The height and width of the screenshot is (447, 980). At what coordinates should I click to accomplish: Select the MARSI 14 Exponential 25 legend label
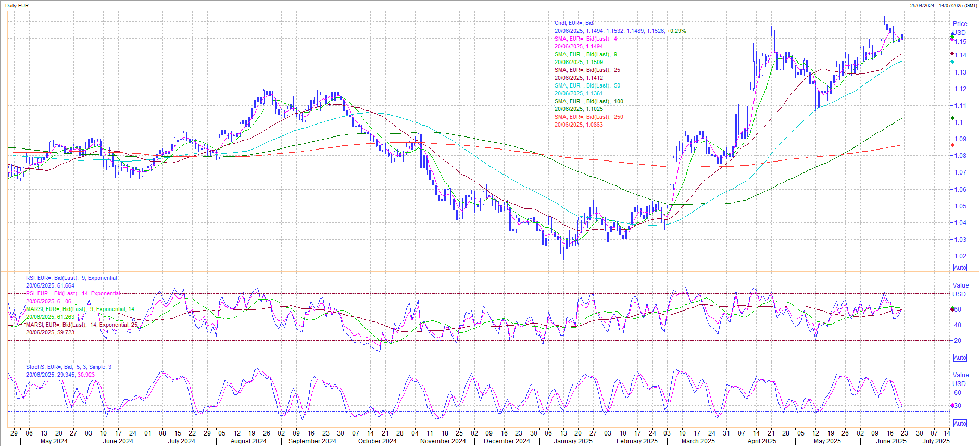pos(82,325)
